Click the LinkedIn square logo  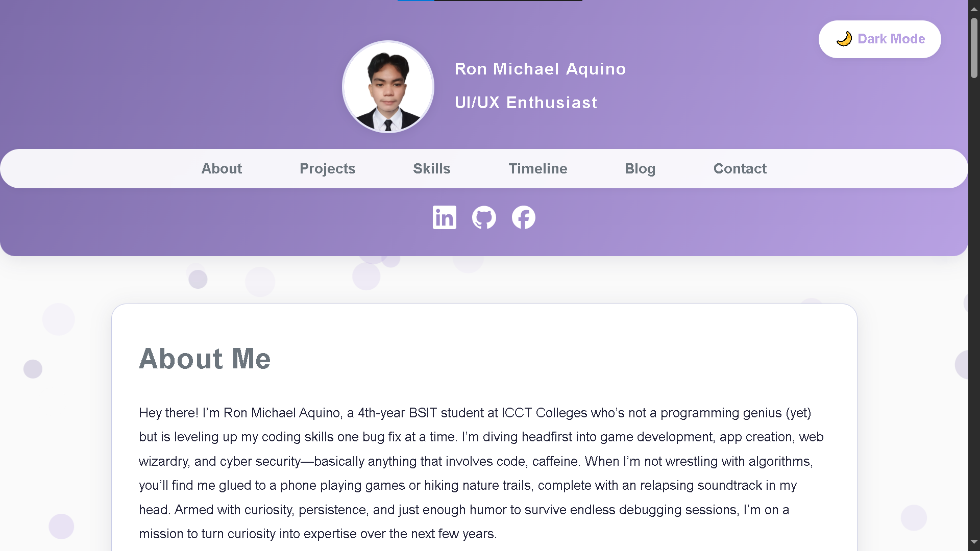(444, 217)
